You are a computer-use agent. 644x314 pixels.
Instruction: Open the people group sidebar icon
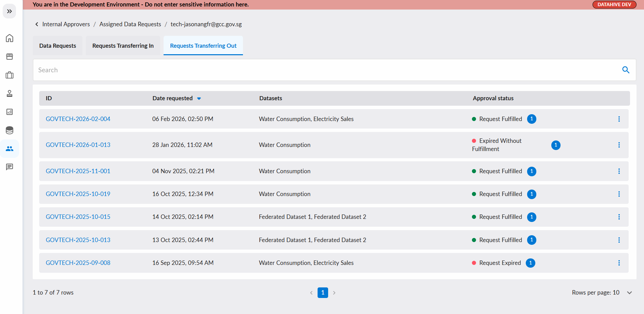tap(10, 149)
